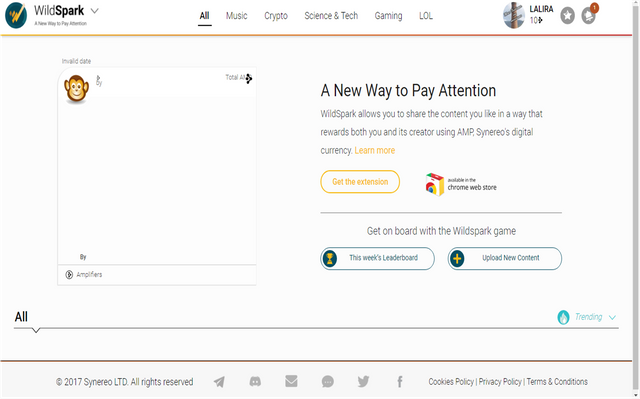This screenshot has height=399, width=640.
Task: Click the email envelope footer icon
Action: [x=291, y=381]
